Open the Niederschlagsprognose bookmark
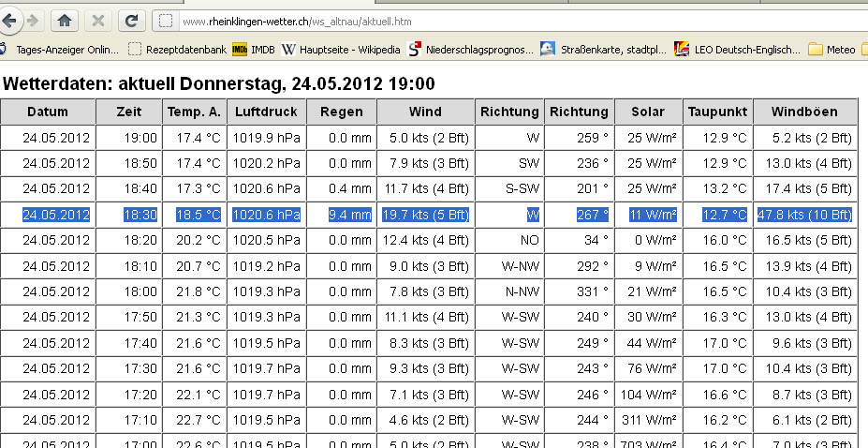 click(x=471, y=50)
